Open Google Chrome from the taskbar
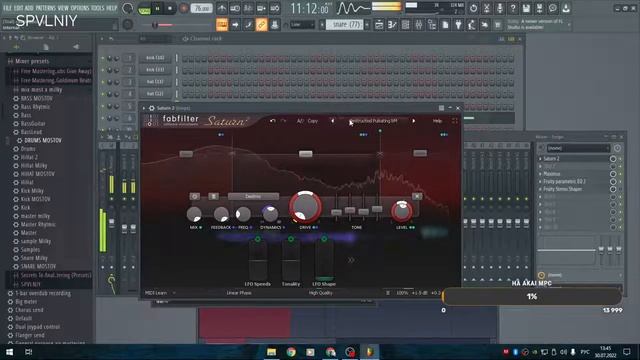Viewport: 640px width, 360px height. [x=291, y=352]
